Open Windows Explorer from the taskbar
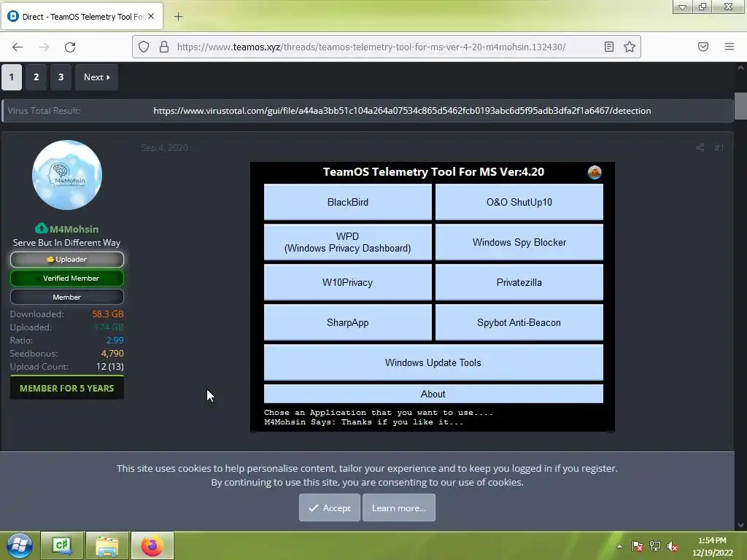The height and width of the screenshot is (560, 747). click(x=107, y=545)
